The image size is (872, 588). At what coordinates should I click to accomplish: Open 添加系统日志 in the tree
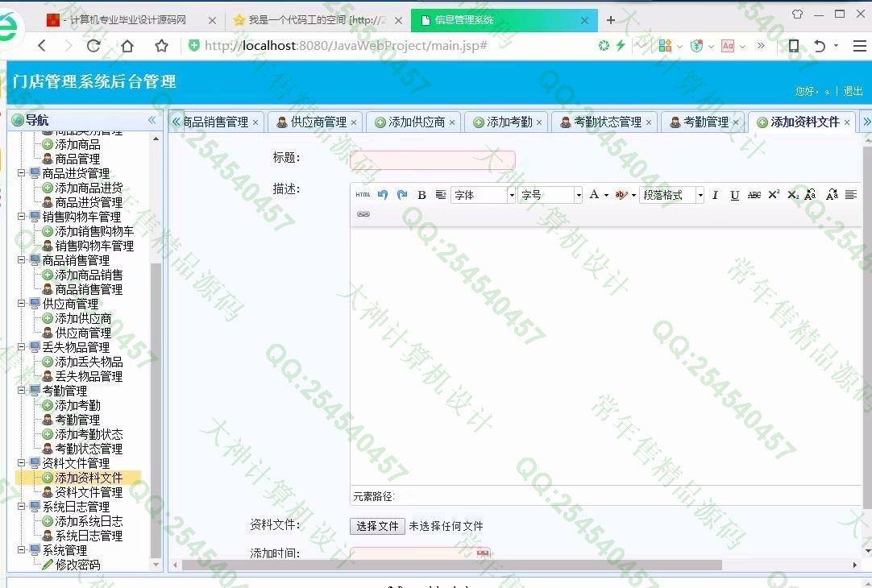coord(89,521)
